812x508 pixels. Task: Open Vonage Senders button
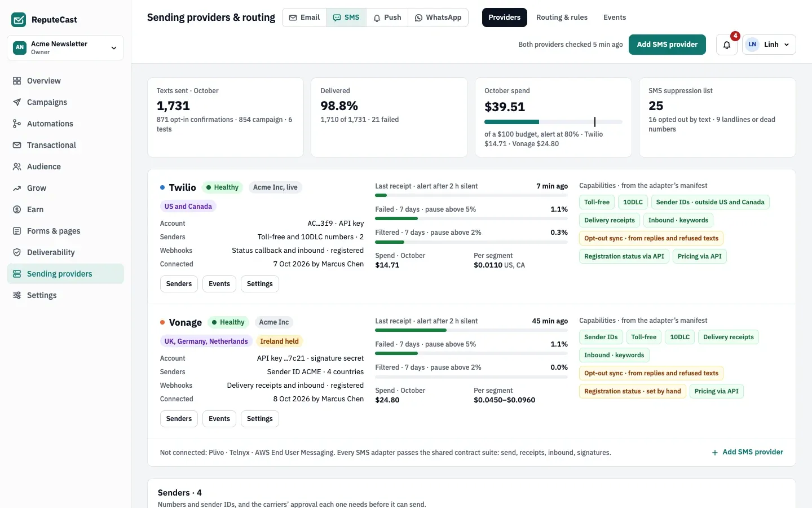point(179,419)
